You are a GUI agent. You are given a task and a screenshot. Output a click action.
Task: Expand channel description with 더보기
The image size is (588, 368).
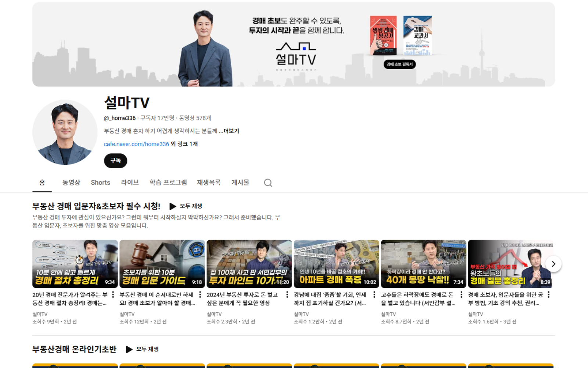click(x=229, y=131)
